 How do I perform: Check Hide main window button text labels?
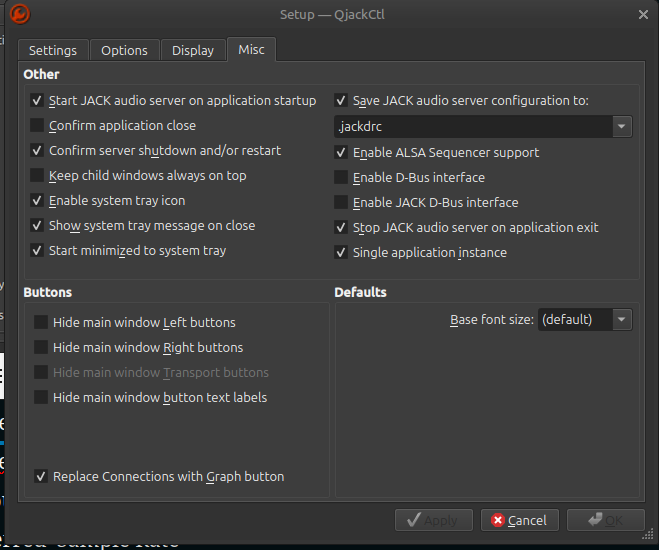pyautogui.click(x=41, y=397)
